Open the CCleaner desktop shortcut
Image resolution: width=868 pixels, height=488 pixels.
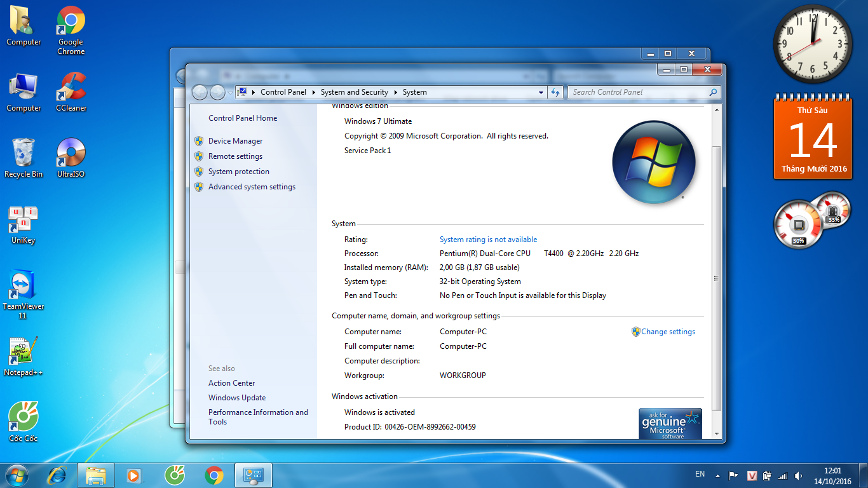(x=71, y=92)
